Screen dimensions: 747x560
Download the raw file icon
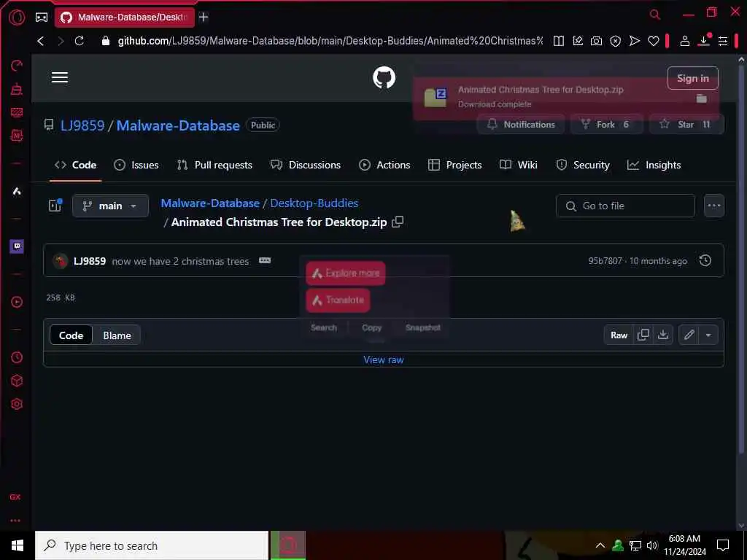pyautogui.click(x=662, y=335)
